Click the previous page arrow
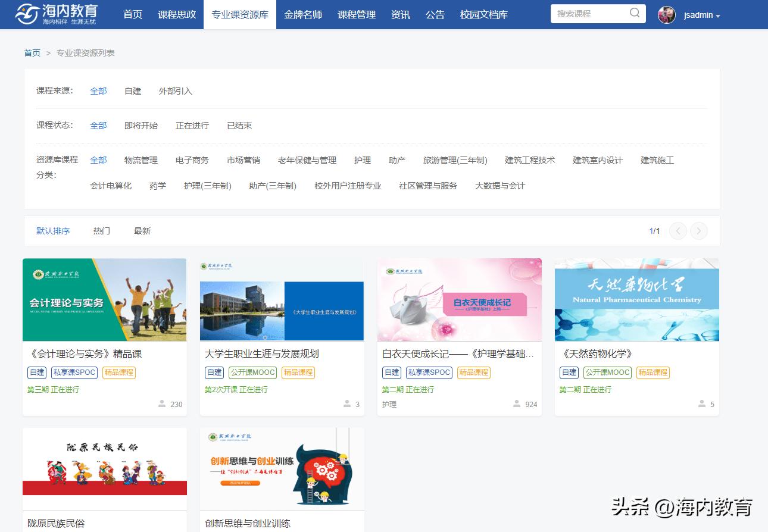The height and width of the screenshot is (532, 768). pyautogui.click(x=678, y=231)
